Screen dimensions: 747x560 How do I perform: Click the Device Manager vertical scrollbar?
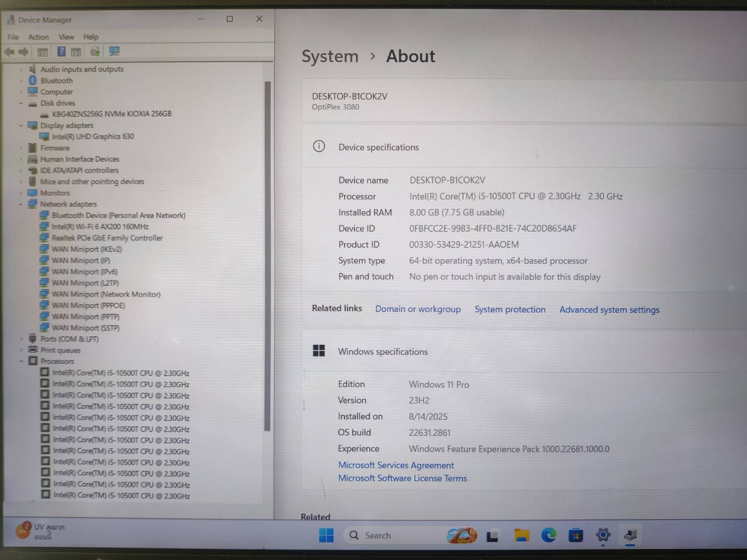coord(268,256)
